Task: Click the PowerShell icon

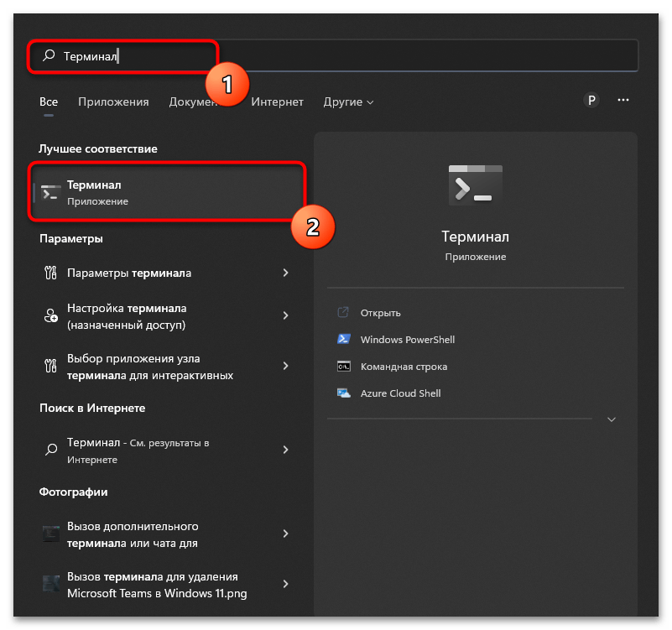Action: coord(344,339)
